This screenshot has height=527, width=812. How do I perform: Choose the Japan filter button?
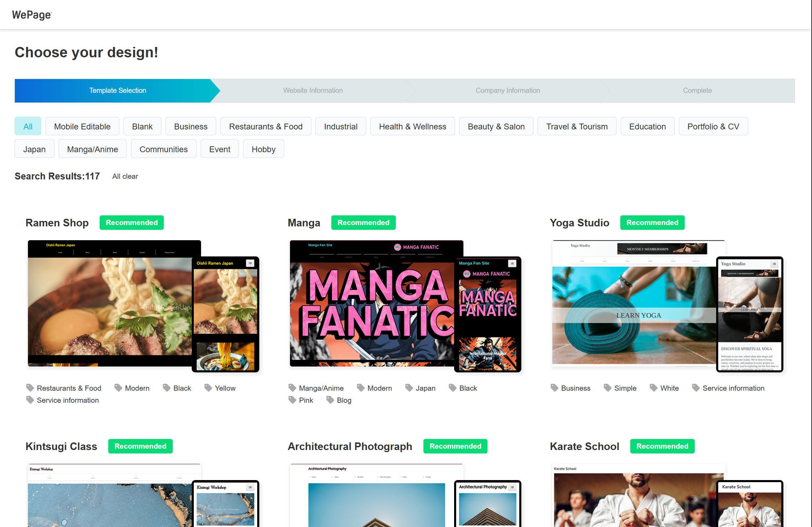[x=34, y=149]
